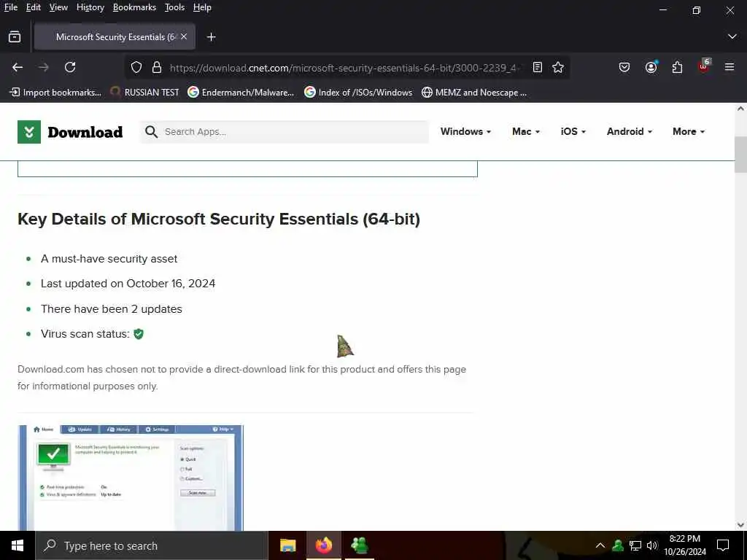
Task: Open the extensions puzzle icon
Action: pos(678,68)
